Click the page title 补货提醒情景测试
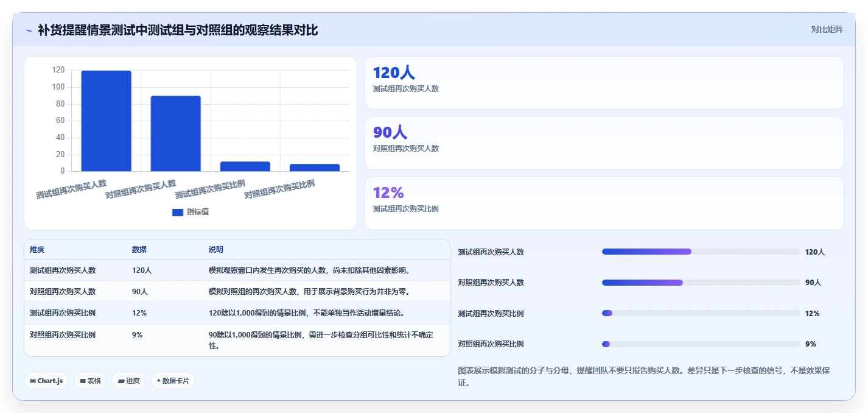Viewport: 868px width, 413px height. tap(178, 30)
